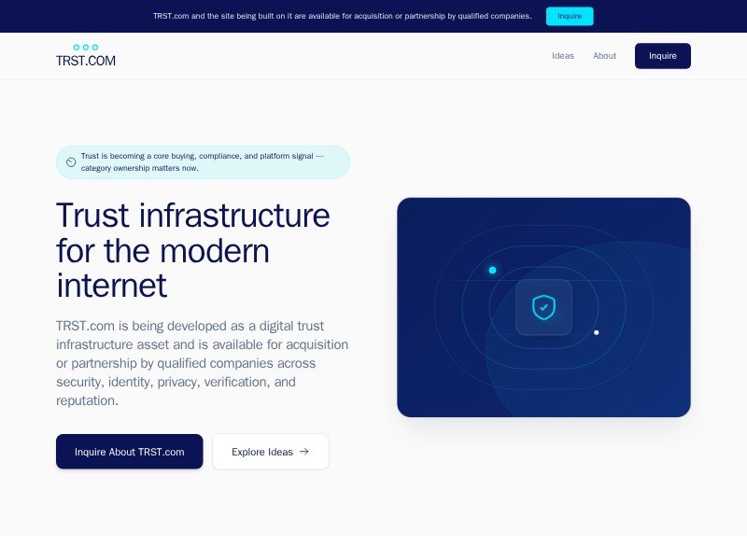Open the About navigation link
This screenshot has height=560, width=747.
click(x=604, y=56)
